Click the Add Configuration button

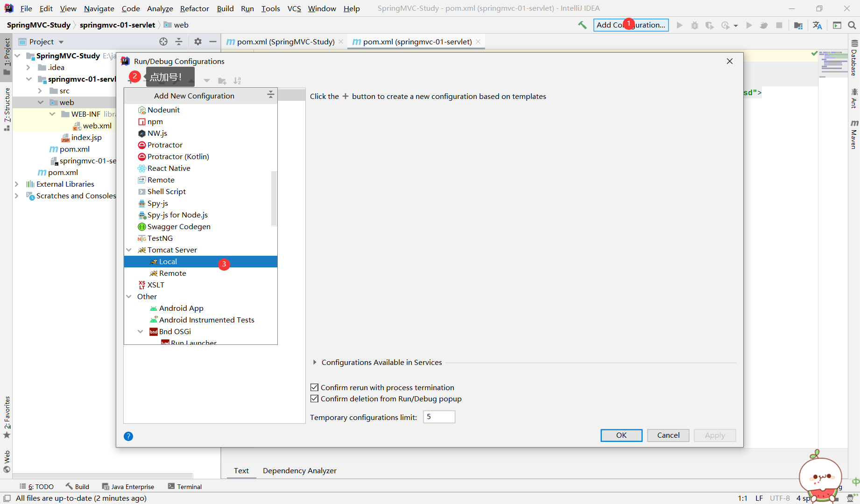pos(631,25)
